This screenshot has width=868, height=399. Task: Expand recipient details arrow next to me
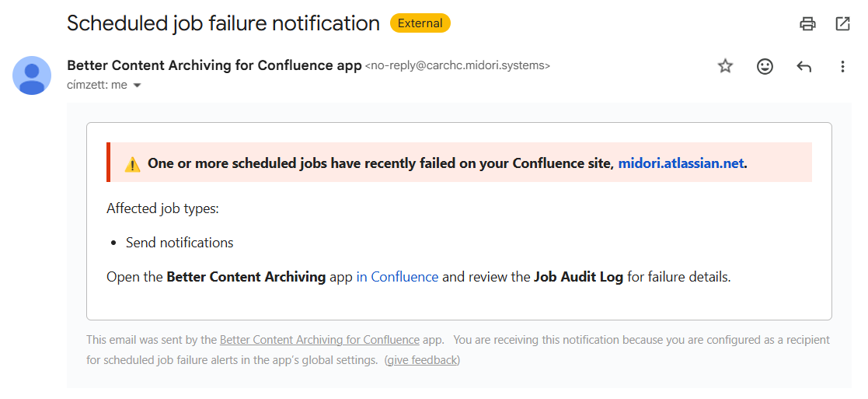138,86
